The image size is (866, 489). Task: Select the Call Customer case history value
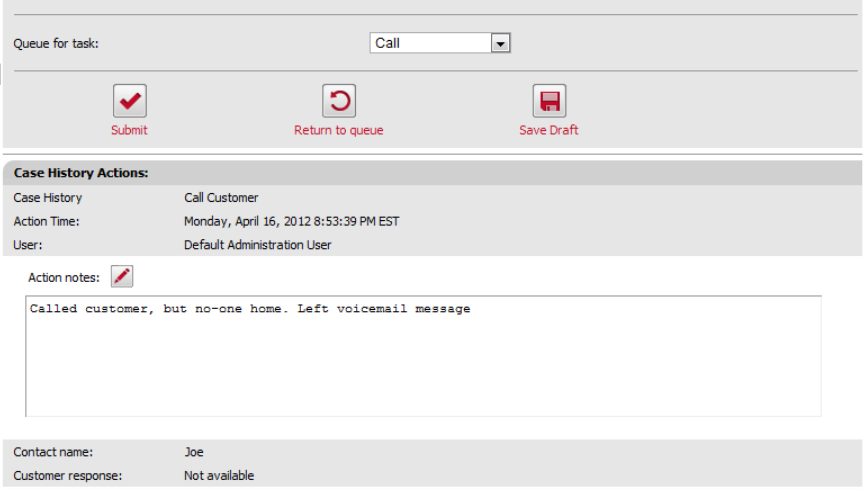[221, 198]
